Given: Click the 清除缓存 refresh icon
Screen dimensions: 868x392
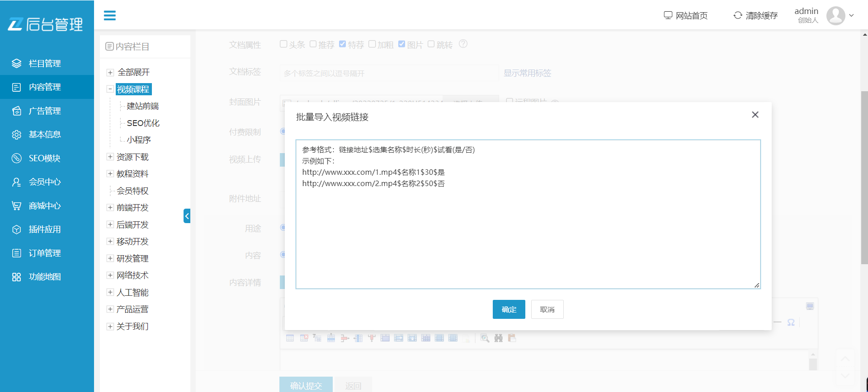Looking at the screenshot, I should pos(737,15).
